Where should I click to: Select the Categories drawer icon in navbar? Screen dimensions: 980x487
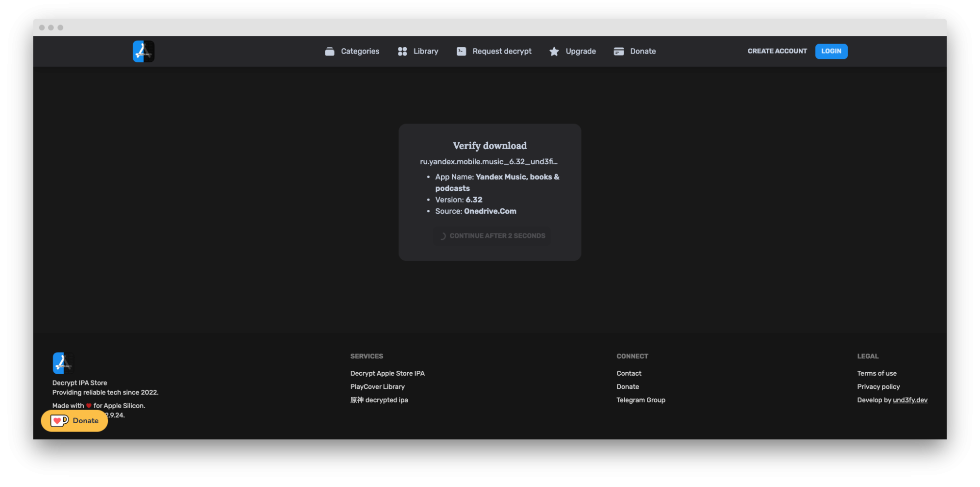pyautogui.click(x=329, y=51)
